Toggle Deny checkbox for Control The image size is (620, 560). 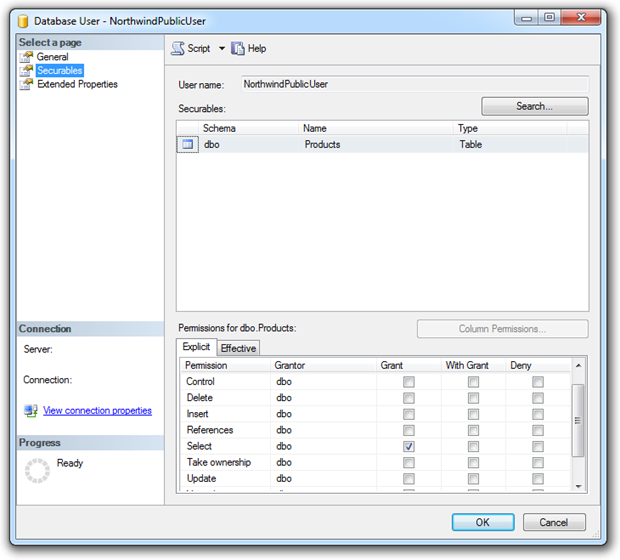click(537, 382)
